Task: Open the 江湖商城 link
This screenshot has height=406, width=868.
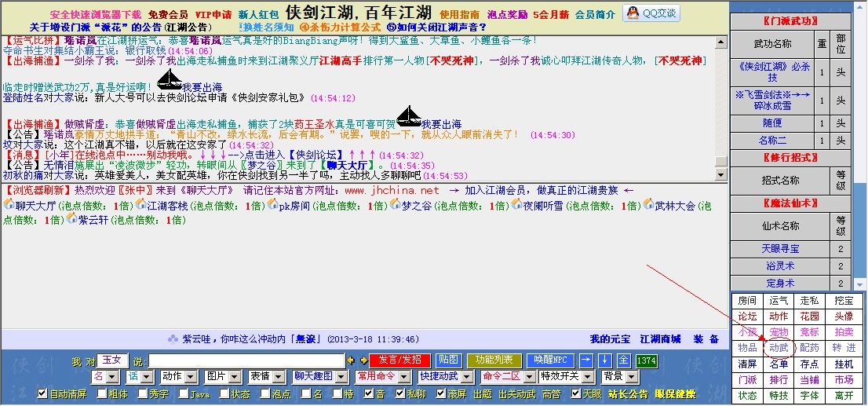Action: tap(660, 339)
